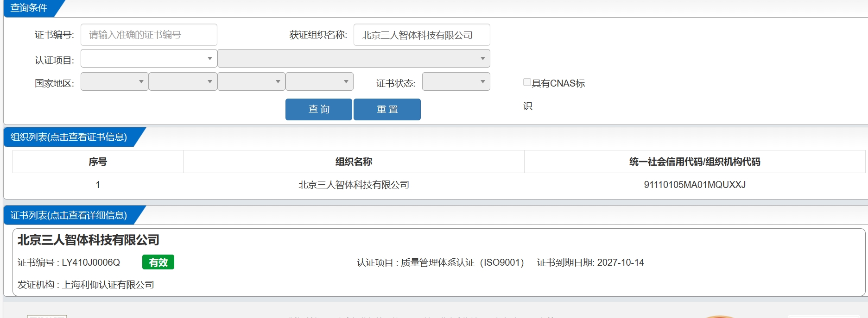868x318 pixels.
Task: Open the 北京三人智体科技有限公司 certificate card title
Action: pos(89,240)
